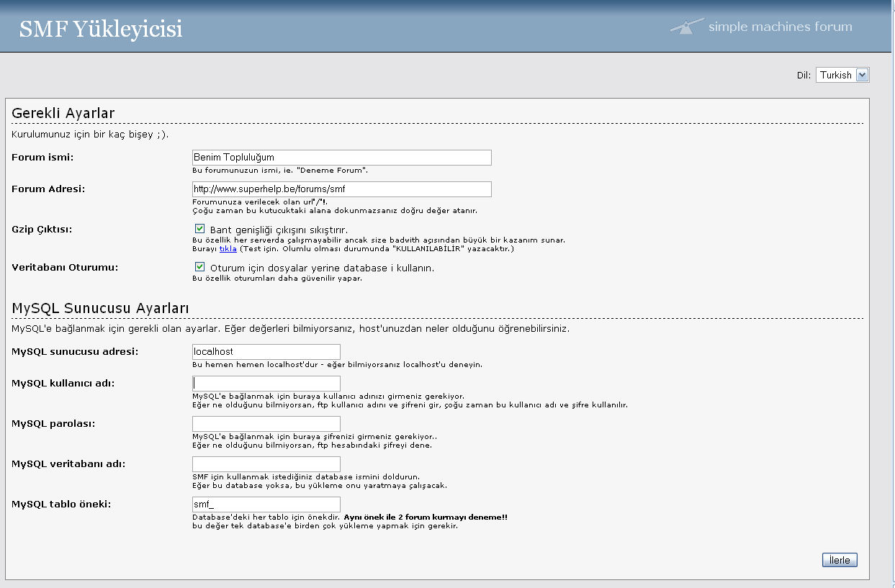Follow the 'tıkla' test link
This screenshot has width=895, height=588.
coord(228,248)
